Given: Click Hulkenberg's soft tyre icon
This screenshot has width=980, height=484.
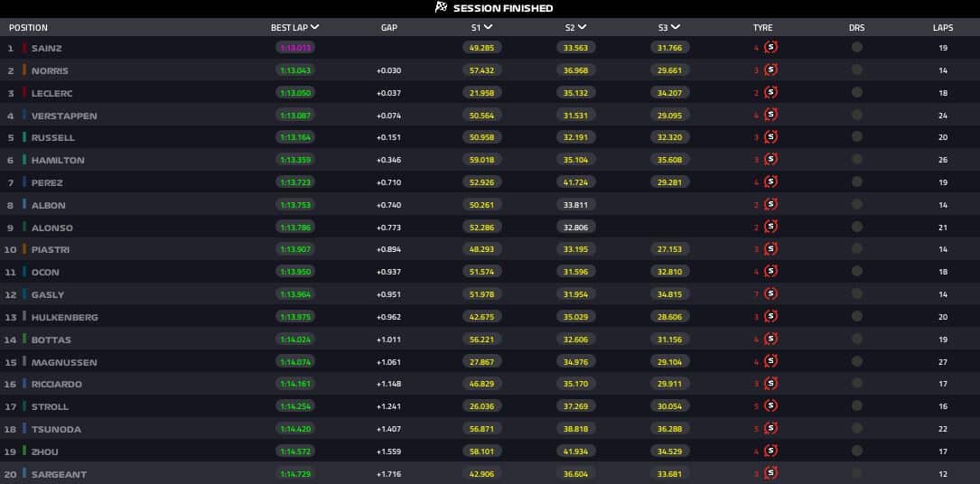Looking at the screenshot, I should pyautogui.click(x=770, y=317).
